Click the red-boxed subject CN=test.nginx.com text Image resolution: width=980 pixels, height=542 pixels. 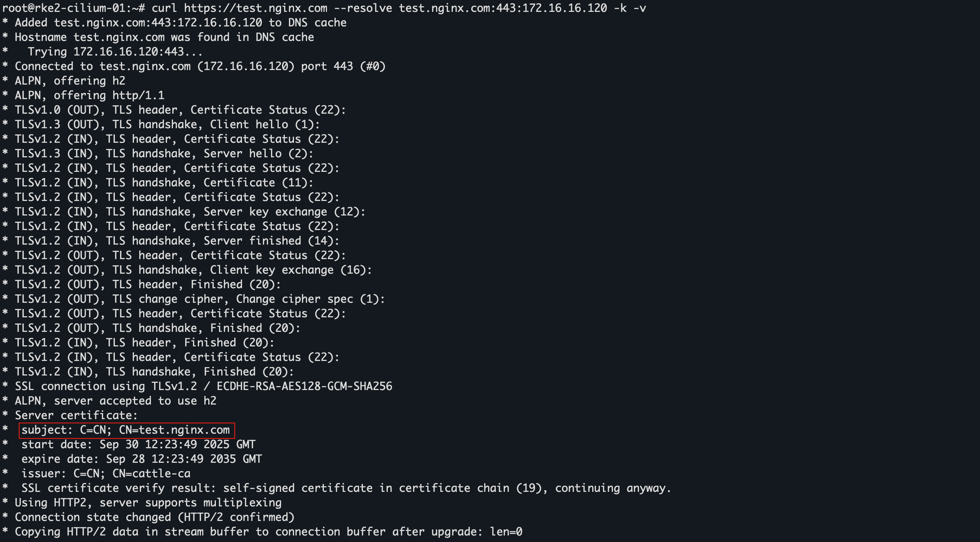pos(126,430)
